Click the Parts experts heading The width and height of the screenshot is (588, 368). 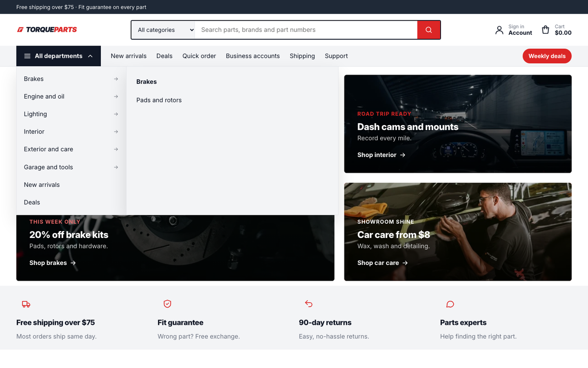[463, 322]
